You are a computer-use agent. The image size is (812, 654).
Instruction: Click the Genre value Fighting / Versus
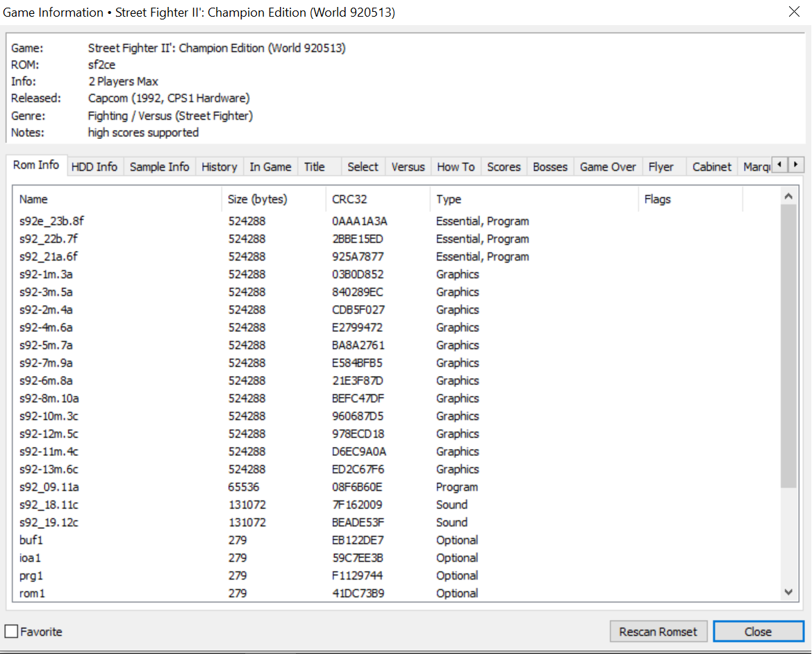pyautogui.click(x=170, y=115)
